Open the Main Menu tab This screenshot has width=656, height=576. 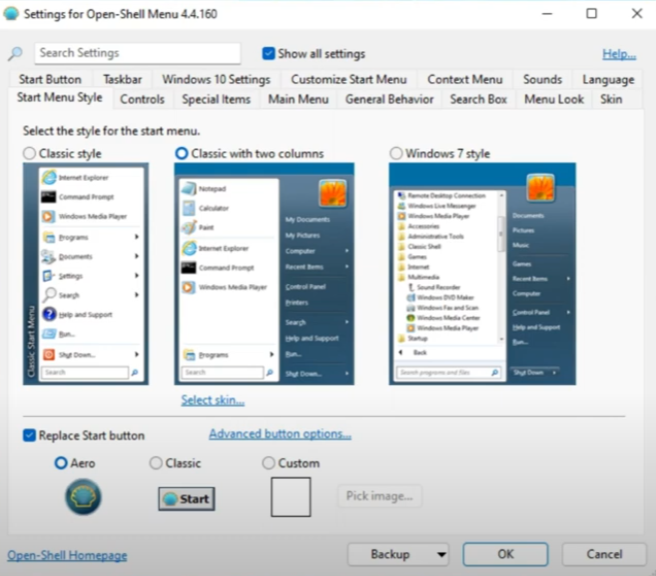click(x=298, y=99)
